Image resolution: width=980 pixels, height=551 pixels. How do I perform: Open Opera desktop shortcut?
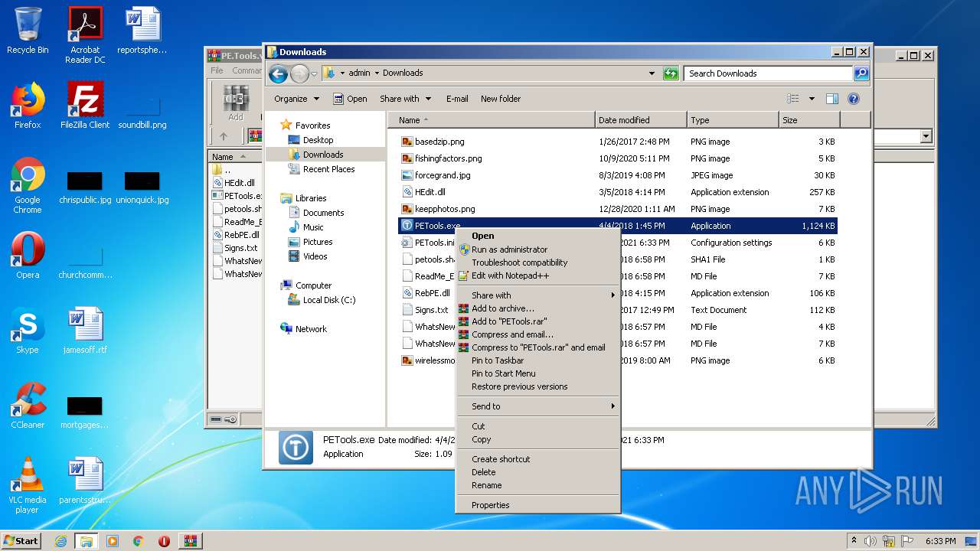pos(28,256)
